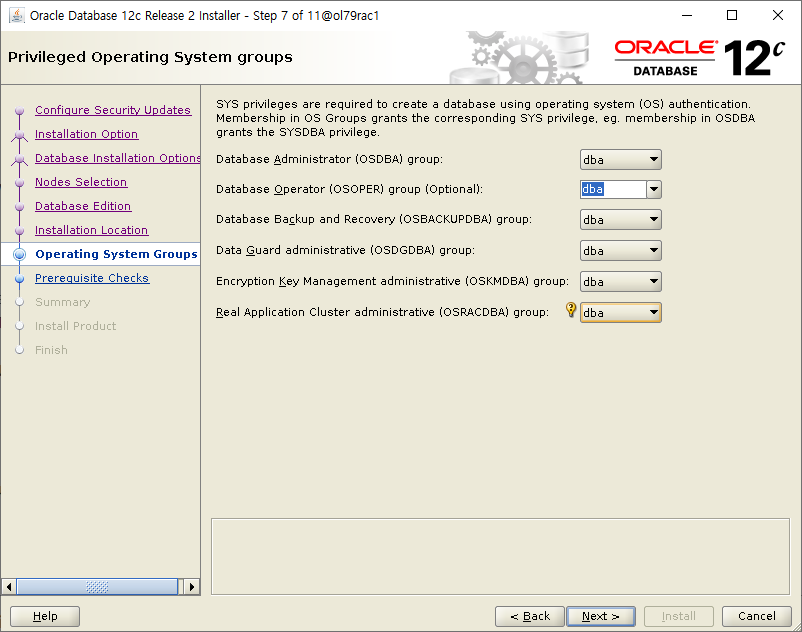Viewport: 802px width, 632px height.
Task: Open the OSRACDBA group dropdown
Action: point(620,312)
